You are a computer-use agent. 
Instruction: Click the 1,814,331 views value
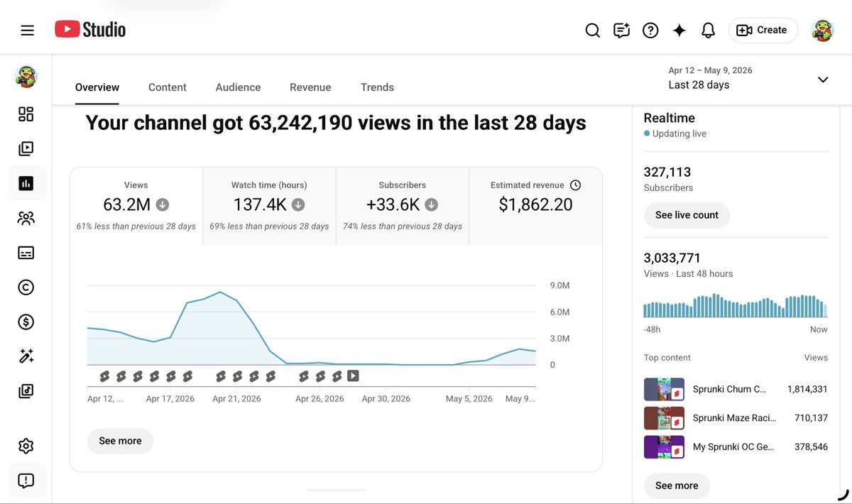point(807,389)
